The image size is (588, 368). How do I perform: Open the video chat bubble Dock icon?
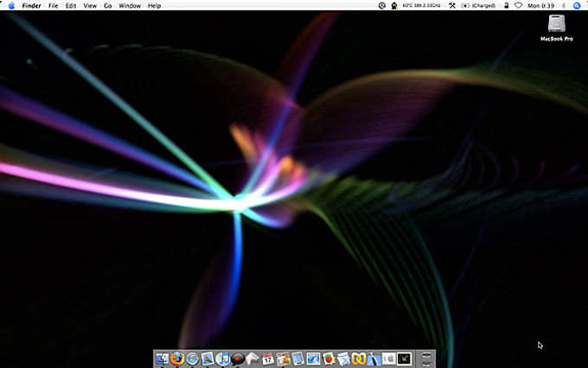tap(238, 359)
